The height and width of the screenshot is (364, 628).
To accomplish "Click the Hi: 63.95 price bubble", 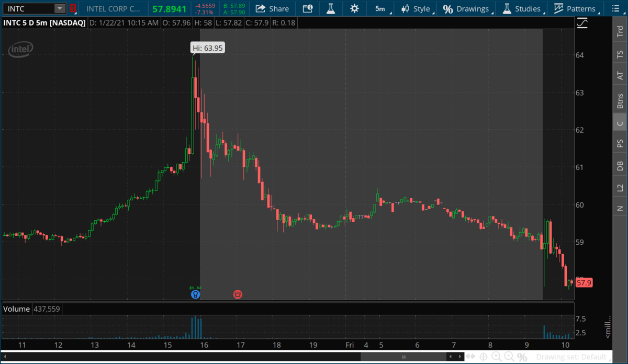I will click(x=208, y=48).
